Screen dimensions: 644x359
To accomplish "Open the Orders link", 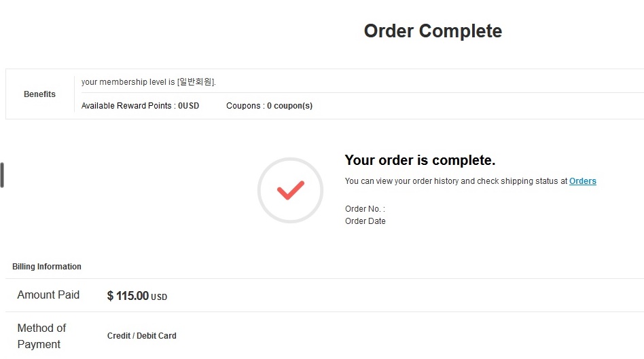I will (582, 181).
